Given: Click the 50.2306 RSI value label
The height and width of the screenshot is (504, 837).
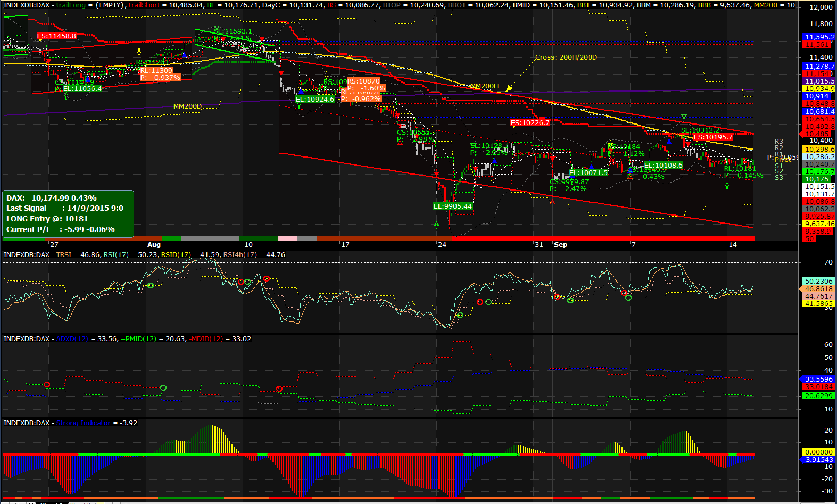Looking at the screenshot, I should click(x=819, y=282).
